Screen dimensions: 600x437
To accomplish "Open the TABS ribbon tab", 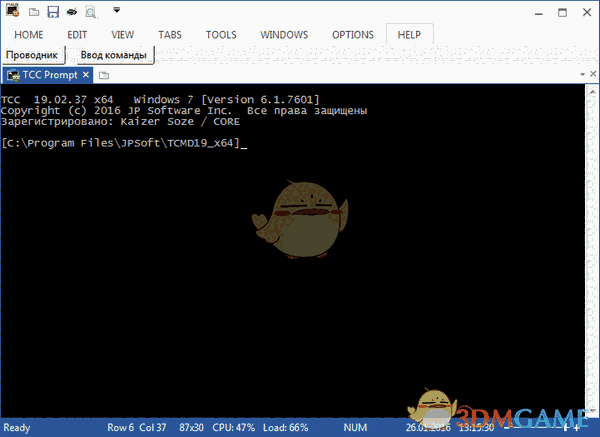I will (170, 35).
